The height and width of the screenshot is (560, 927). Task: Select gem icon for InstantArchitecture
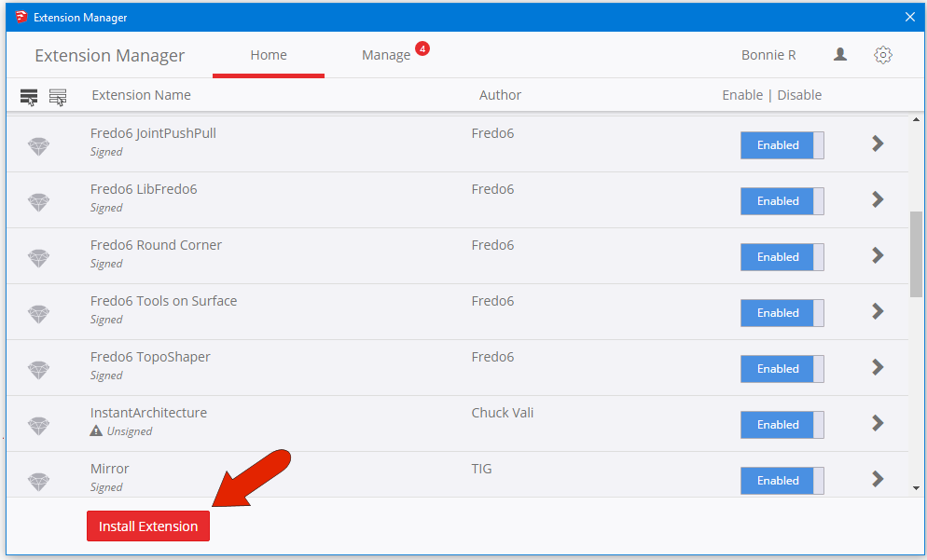click(x=39, y=425)
